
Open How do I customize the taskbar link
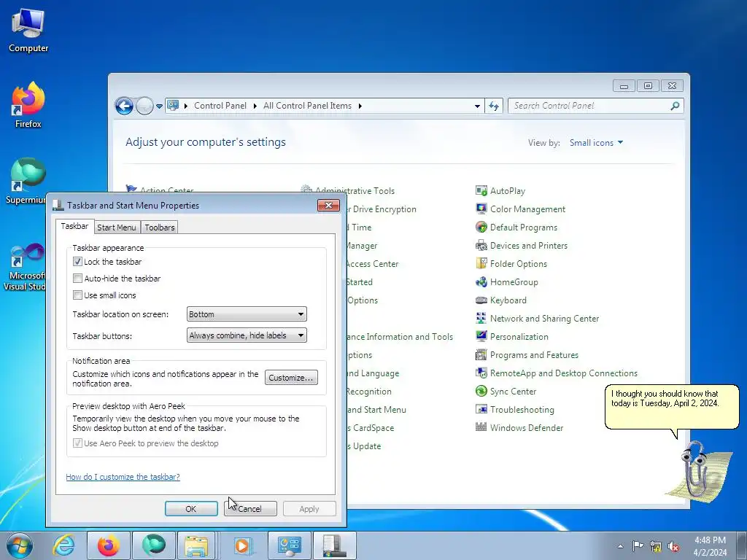tap(123, 477)
